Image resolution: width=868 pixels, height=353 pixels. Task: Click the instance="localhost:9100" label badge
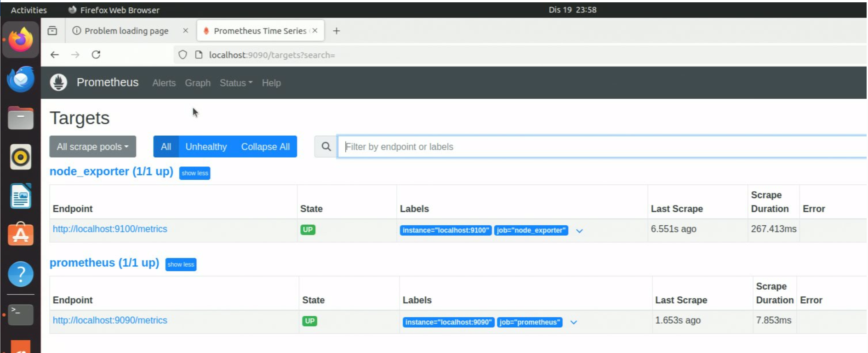[445, 230]
